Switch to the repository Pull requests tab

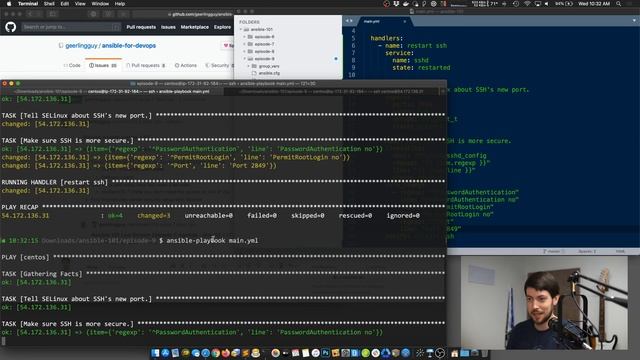click(146, 65)
